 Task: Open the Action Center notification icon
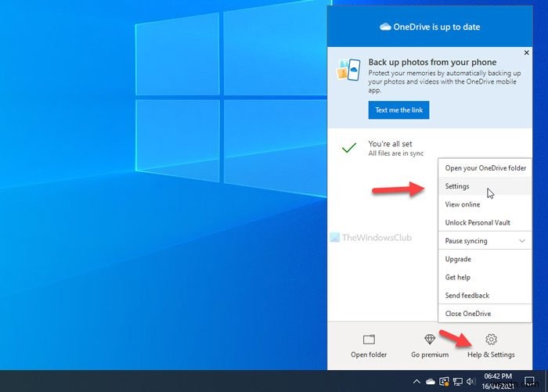tap(529, 382)
